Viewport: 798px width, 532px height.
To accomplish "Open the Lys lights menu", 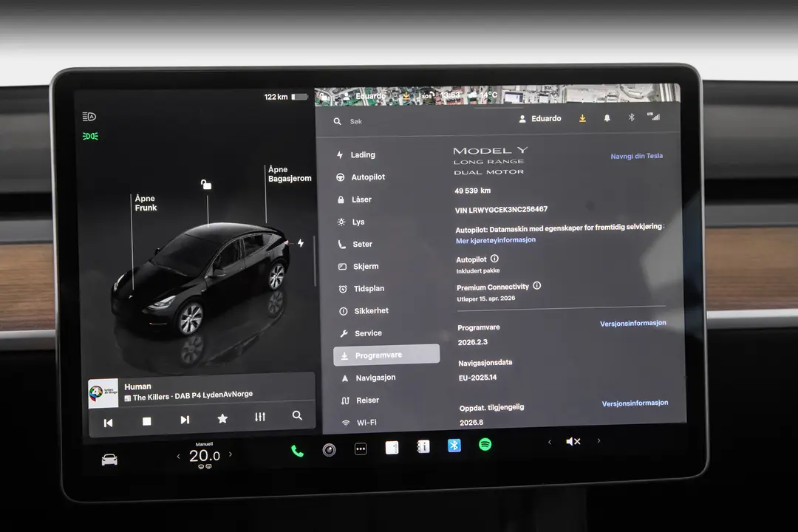I will point(351,222).
